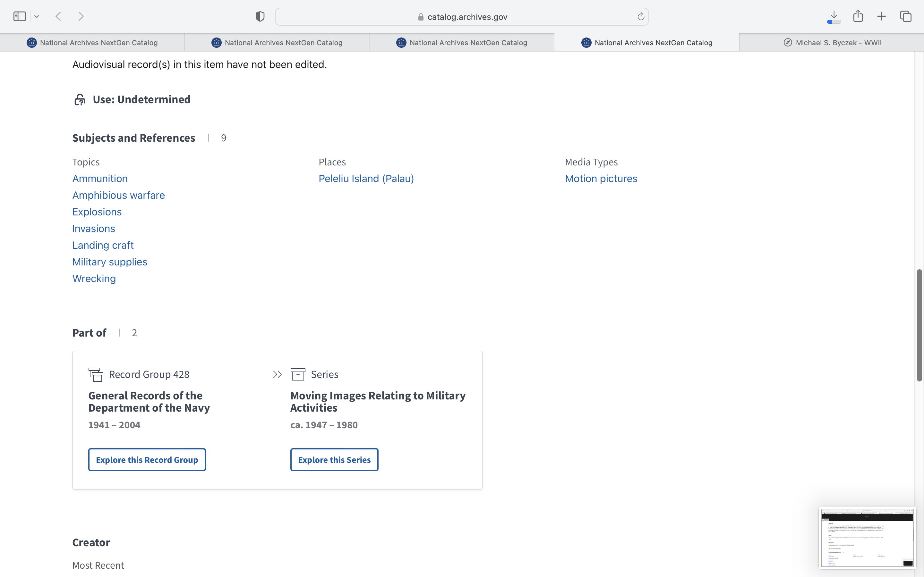Screen dimensions: 924x577
Task: Show downloads via the download icon
Action: 834,16
